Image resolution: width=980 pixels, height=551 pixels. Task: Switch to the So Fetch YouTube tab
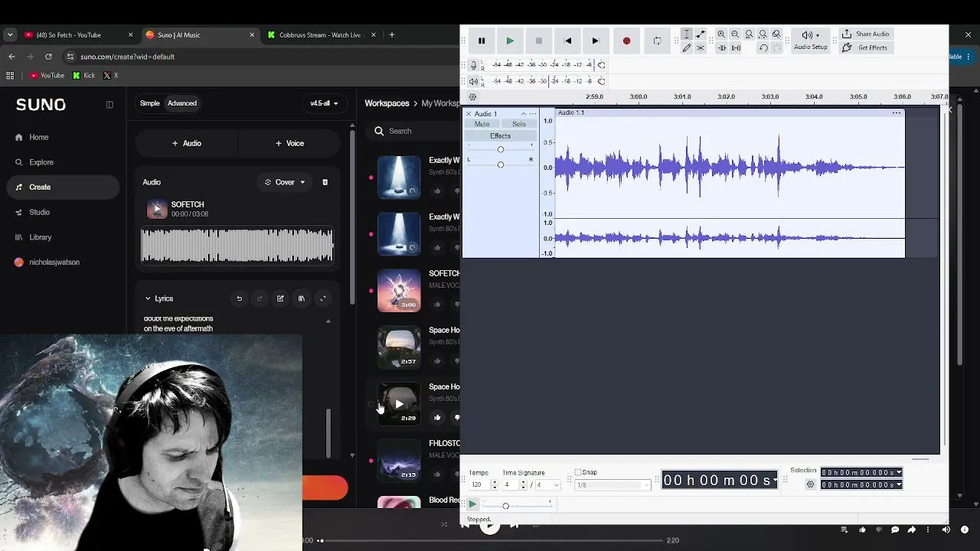pyautogui.click(x=79, y=34)
